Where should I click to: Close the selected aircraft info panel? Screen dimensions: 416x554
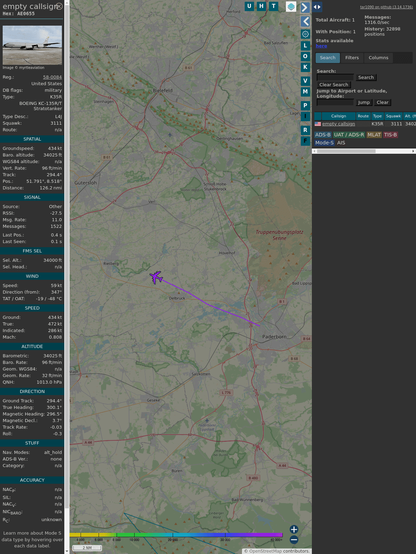[x=59, y=6]
